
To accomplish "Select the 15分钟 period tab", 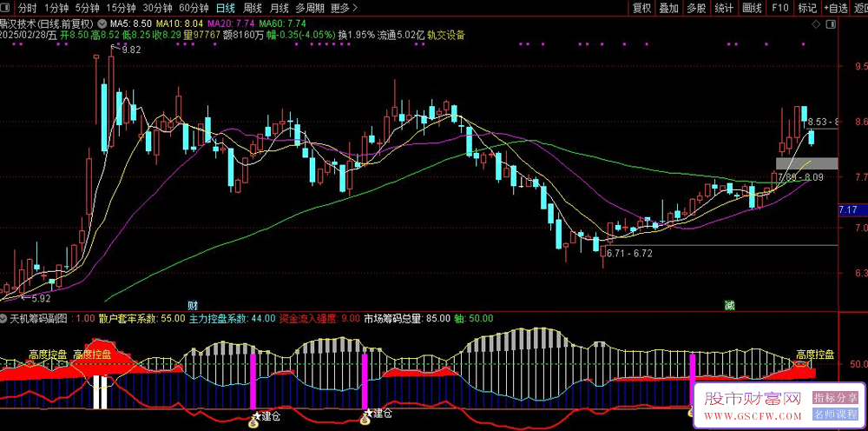I will [x=121, y=8].
